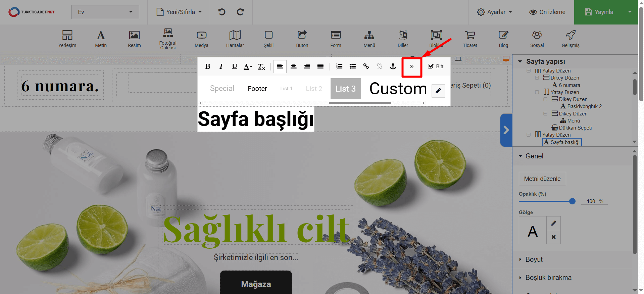This screenshot has height=294, width=644.
Task: Select the Şekil shape tool
Action: pos(268,39)
